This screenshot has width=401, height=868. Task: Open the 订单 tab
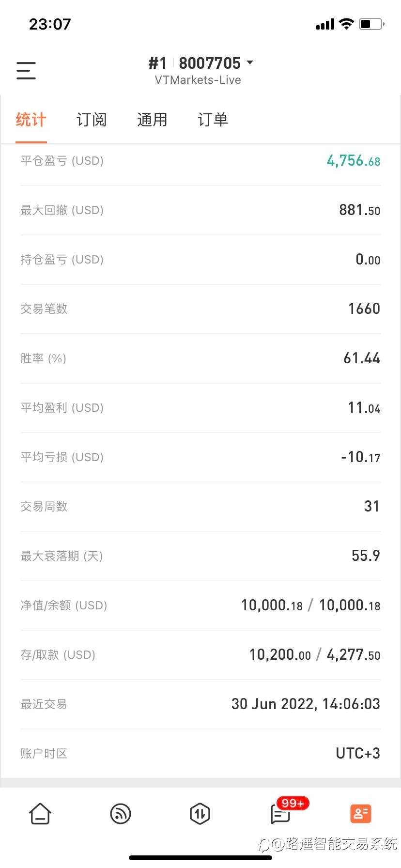tap(213, 120)
